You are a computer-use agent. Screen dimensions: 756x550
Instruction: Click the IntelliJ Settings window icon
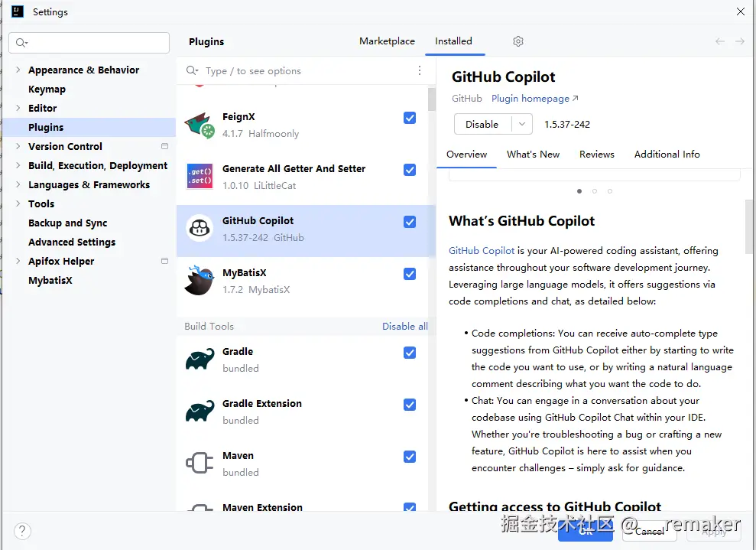click(x=18, y=11)
